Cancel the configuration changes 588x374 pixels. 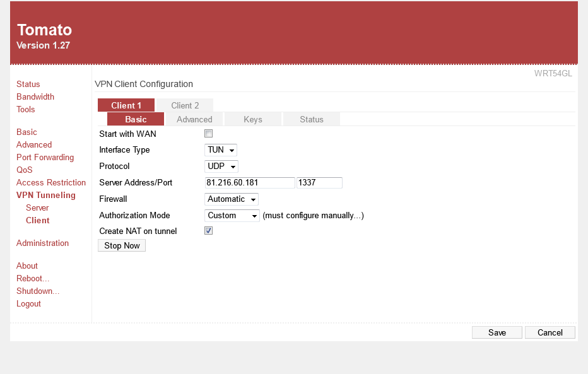[x=550, y=332]
